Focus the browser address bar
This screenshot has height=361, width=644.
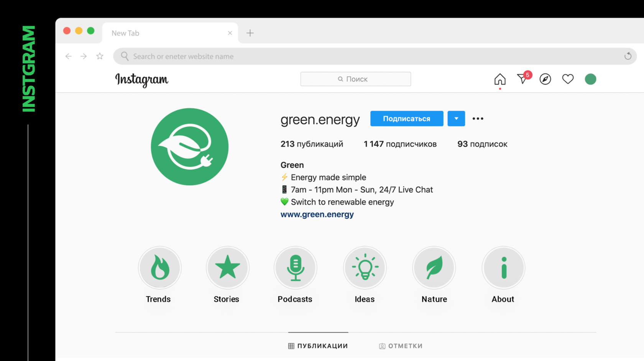[x=375, y=56]
